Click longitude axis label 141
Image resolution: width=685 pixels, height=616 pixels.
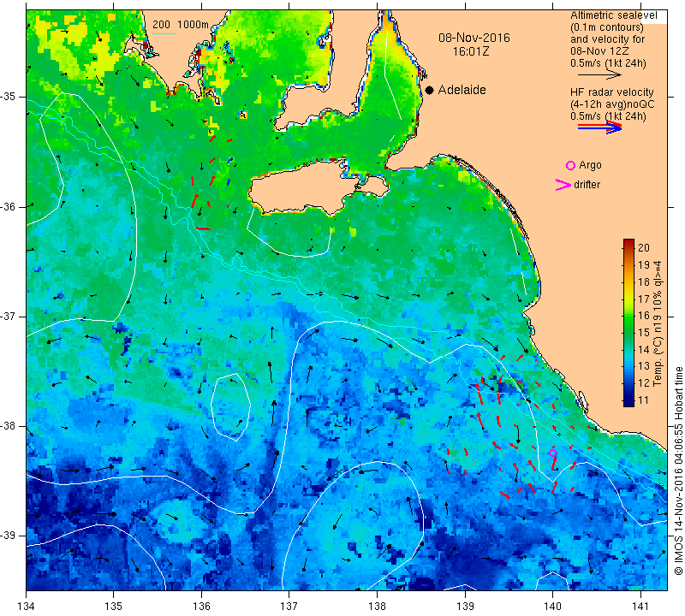click(x=640, y=606)
